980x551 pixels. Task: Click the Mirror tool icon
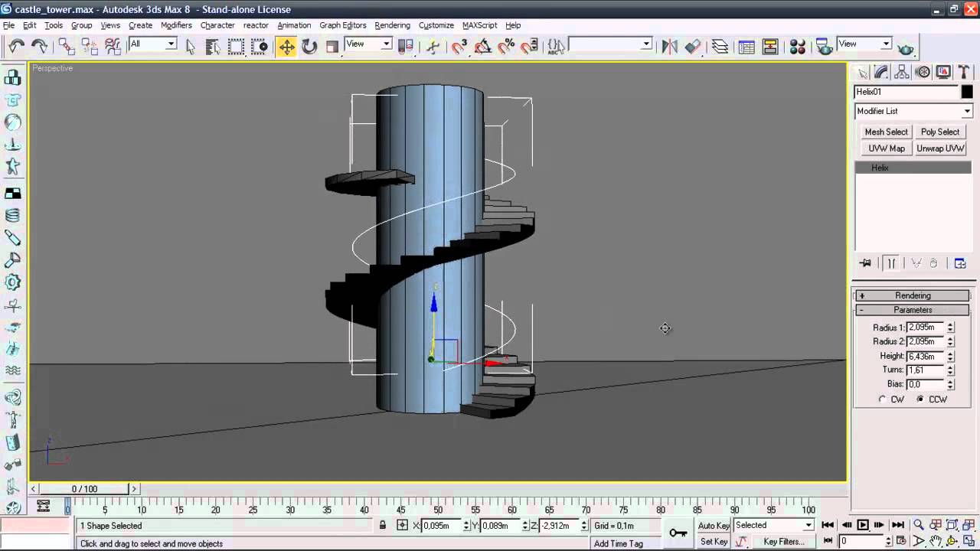pos(670,47)
